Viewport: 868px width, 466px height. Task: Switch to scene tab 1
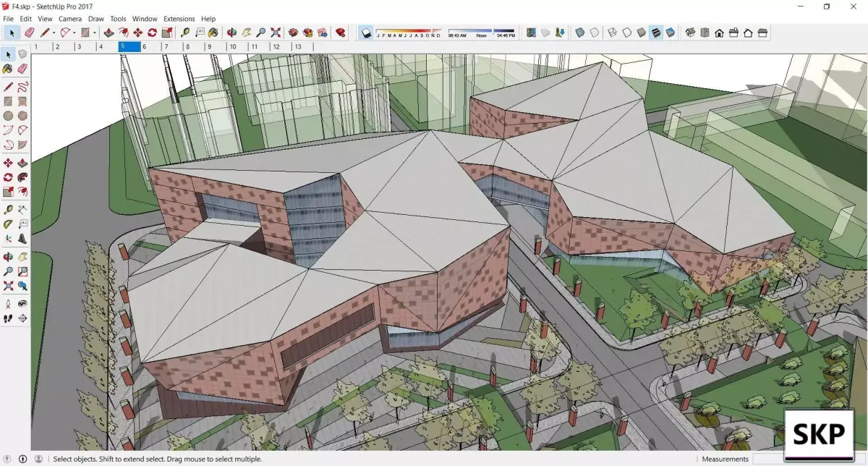tap(42, 46)
